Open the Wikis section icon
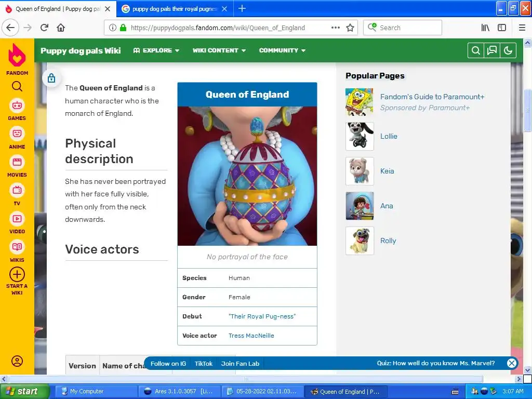Screen dimensions: 532x399 pyautogui.click(x=17, y=247)
